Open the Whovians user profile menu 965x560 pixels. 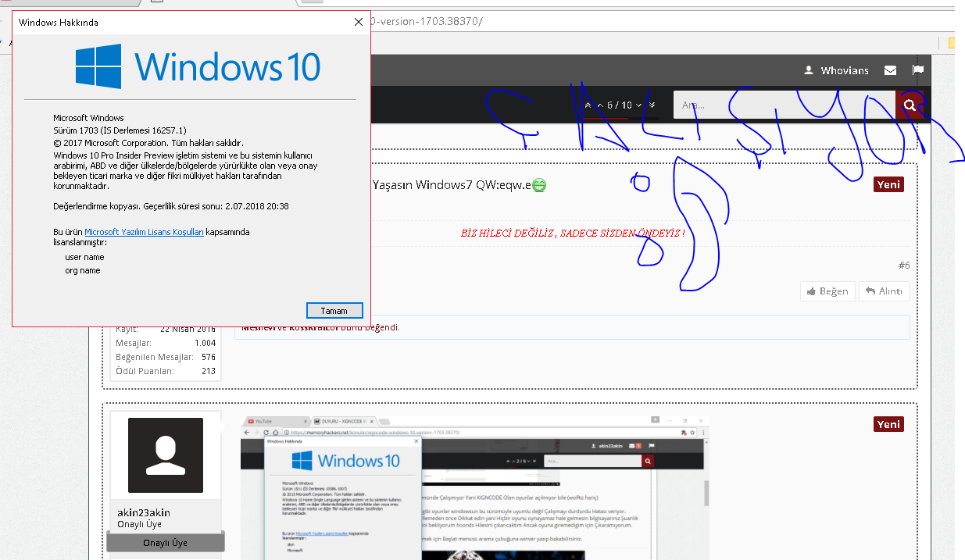[x=845, y=70]
